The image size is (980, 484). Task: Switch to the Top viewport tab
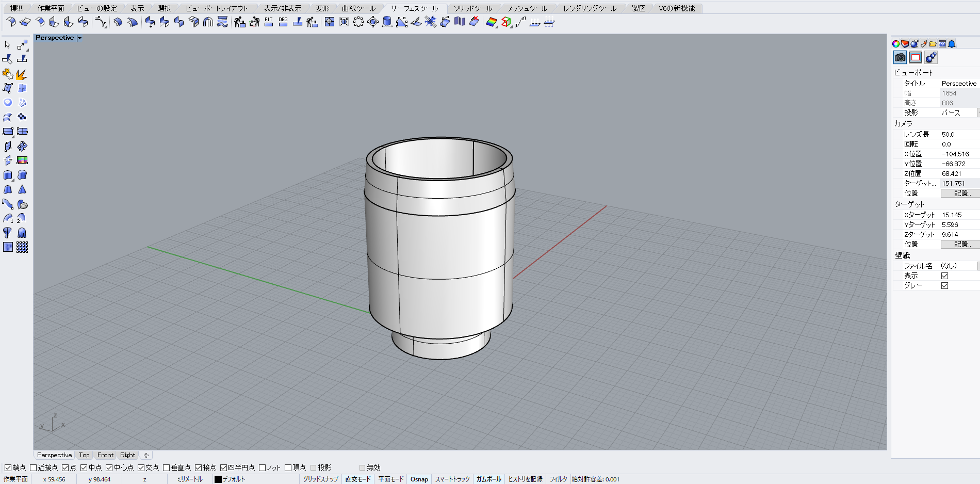pos(84,455)
